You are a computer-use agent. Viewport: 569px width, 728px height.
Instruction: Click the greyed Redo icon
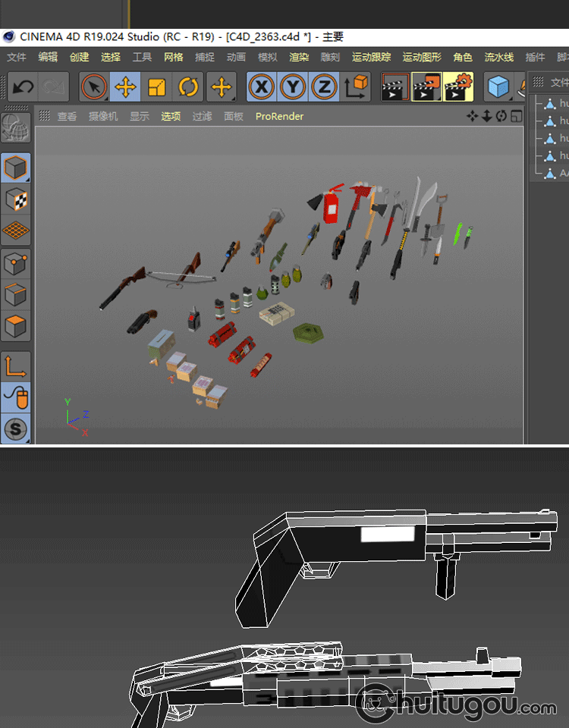coord(54,86)
